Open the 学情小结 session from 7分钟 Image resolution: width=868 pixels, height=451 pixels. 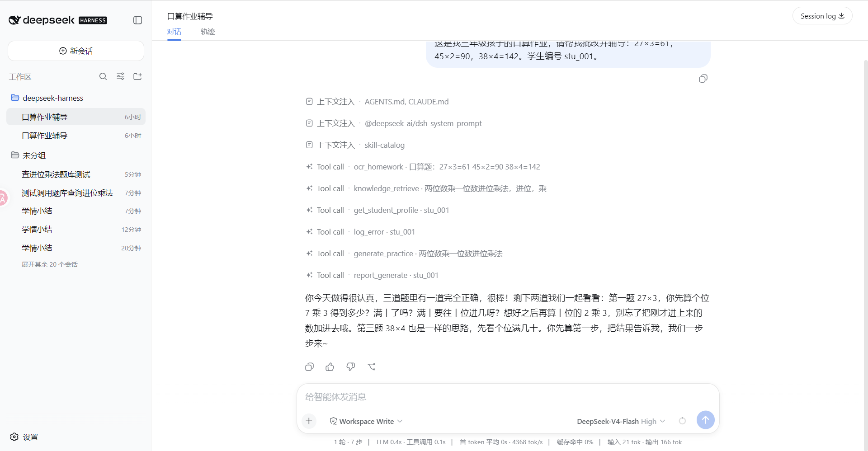click(x=76, y=211)
